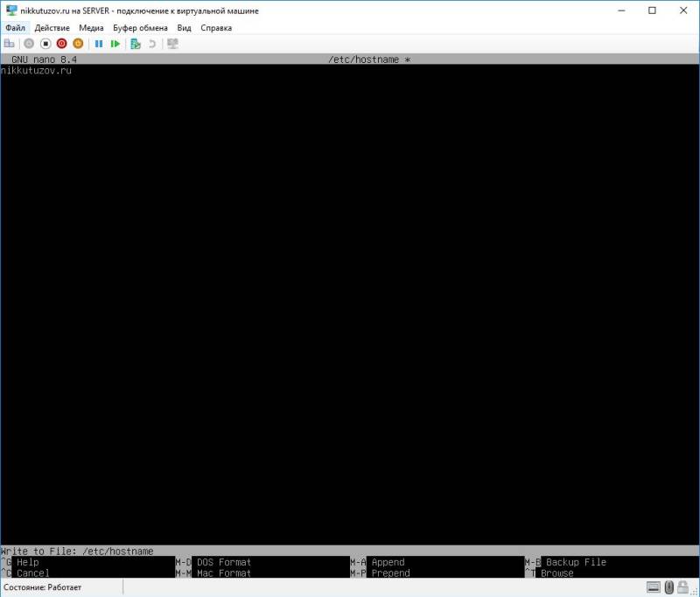Viewport: 700px width, 597px height.
Task: Send Ctrl+Alt+Delete to the virtual machine
Action: coord(9,44)
